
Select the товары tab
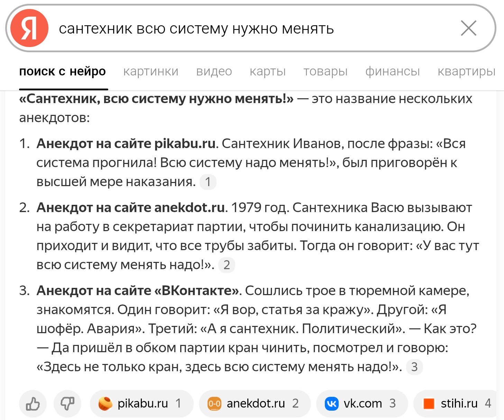[326, 71]
